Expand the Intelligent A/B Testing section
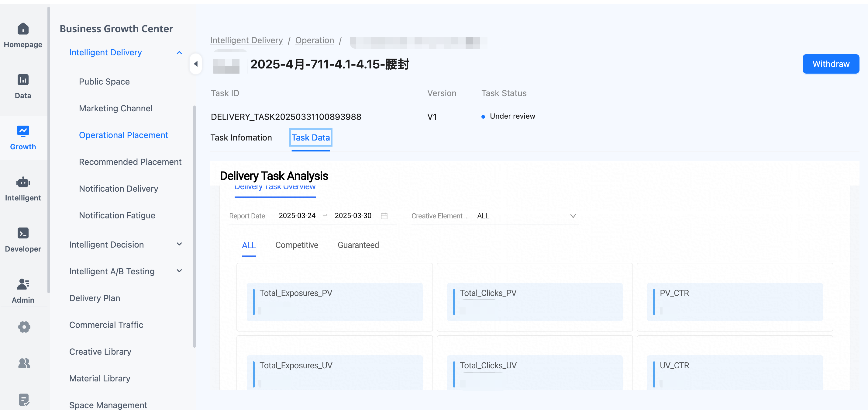Image resolution: width=868 pixels, height=410 pixels. (x=179, y=271)
